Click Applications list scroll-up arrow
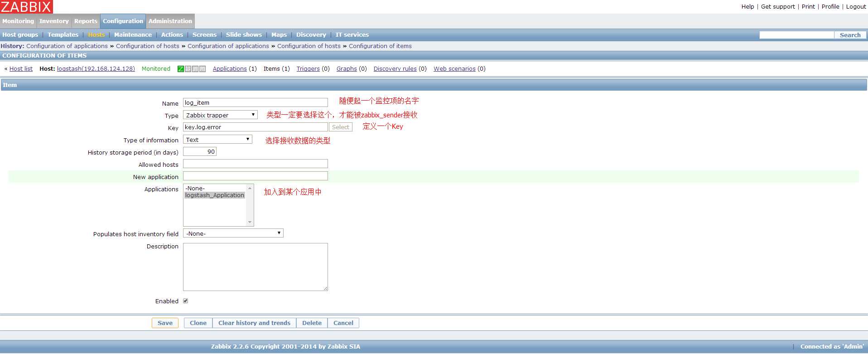Screen dimensions: 868x354 (250, 188)
